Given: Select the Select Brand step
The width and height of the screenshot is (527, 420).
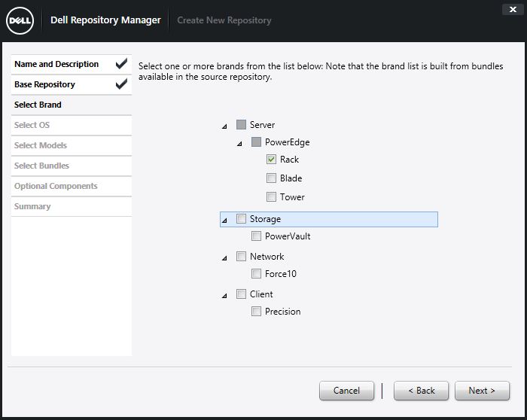Looking at the screenshot, I should tap(38, 105).
